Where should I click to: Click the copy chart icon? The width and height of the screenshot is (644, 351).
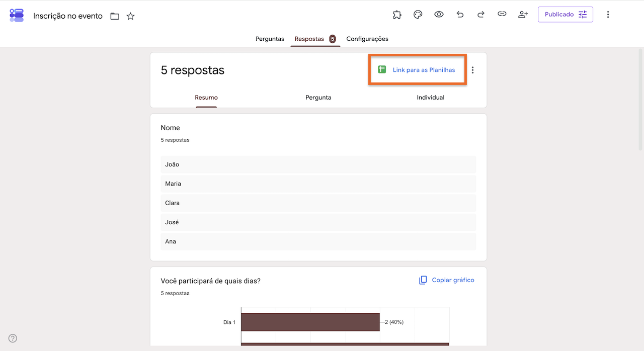423,280
